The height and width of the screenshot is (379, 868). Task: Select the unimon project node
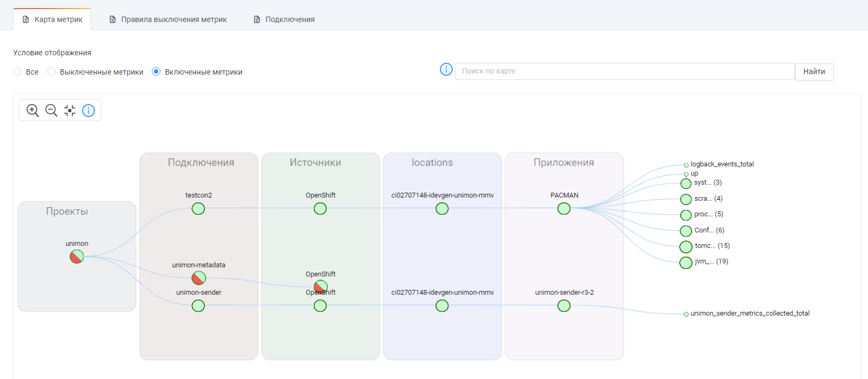(x=77, y=257)
